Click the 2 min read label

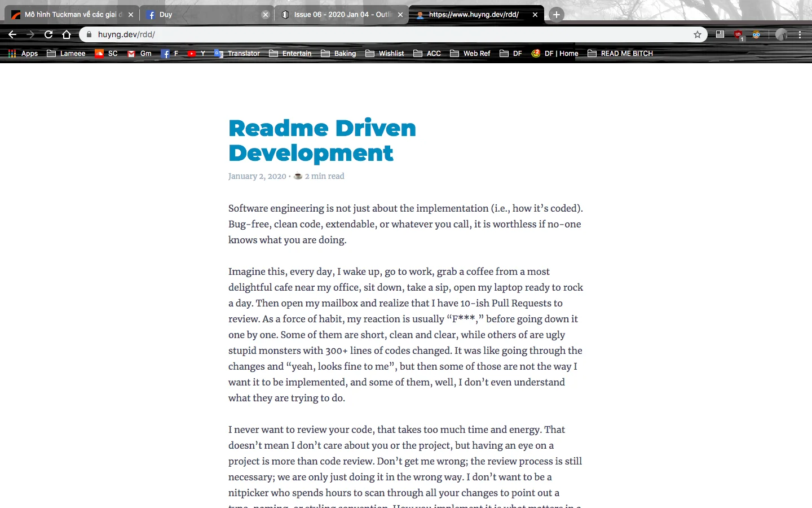[x=324, y=176]
